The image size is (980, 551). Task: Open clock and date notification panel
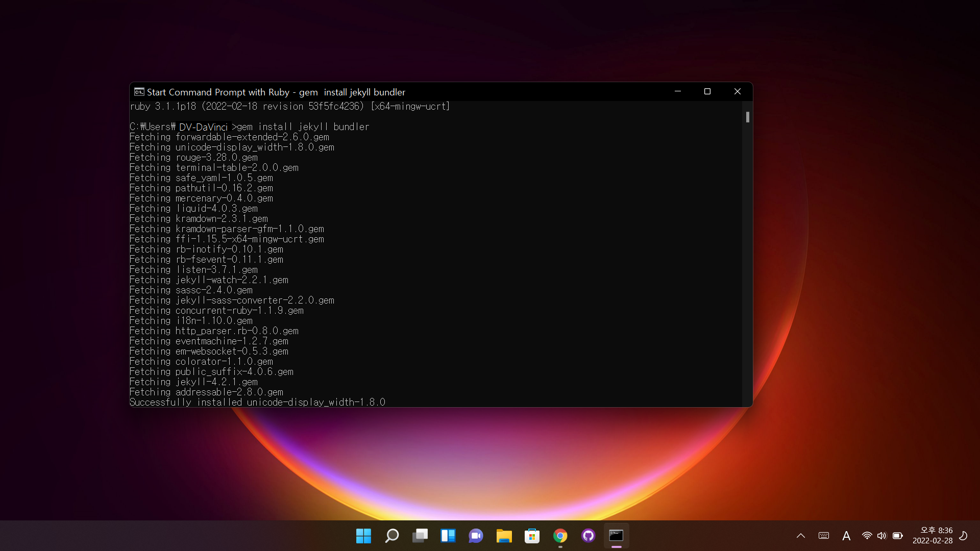click(932, 536)
